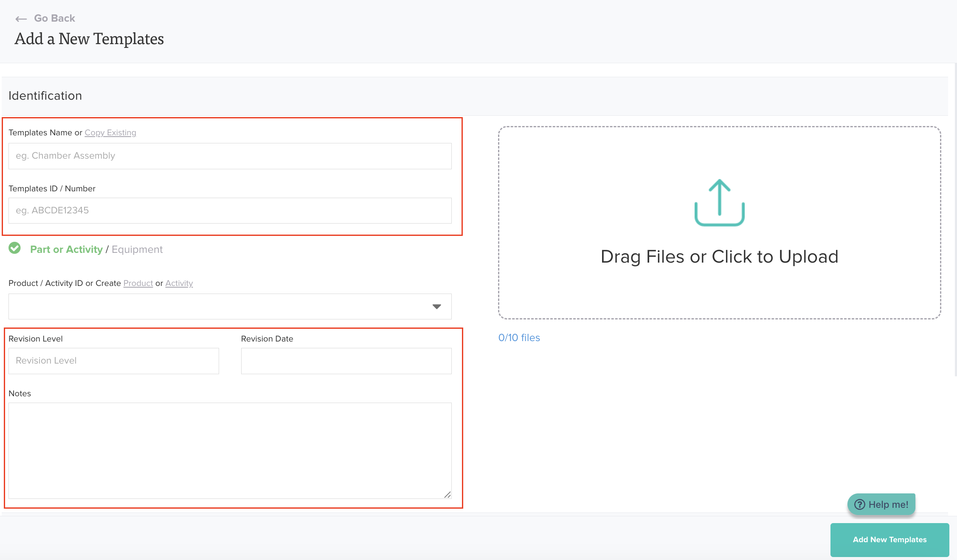Open the Copy Existing link
The width and height of the screenshot is (957, 560).
[110, 133]
